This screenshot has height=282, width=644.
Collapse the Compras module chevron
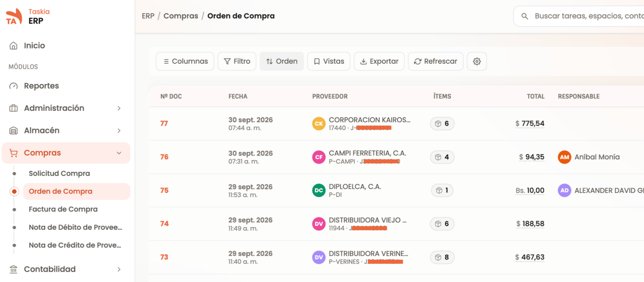click(119, 153)
